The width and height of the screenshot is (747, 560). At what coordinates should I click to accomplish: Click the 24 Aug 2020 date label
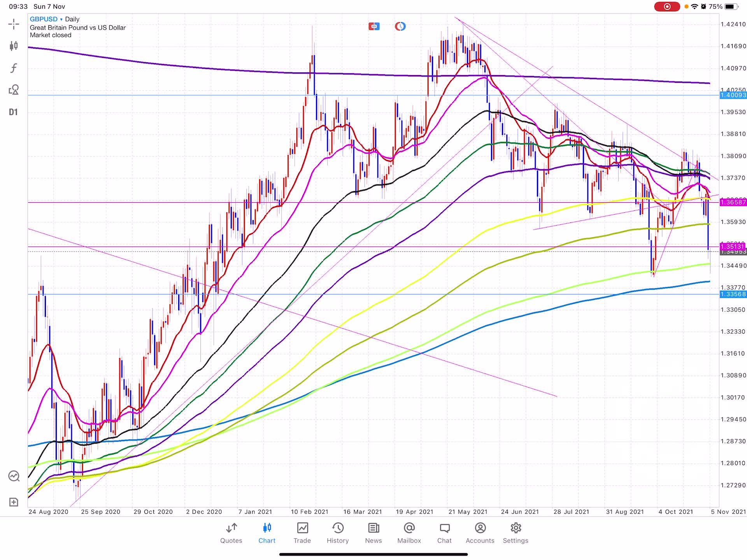click(x=48, y=512)
